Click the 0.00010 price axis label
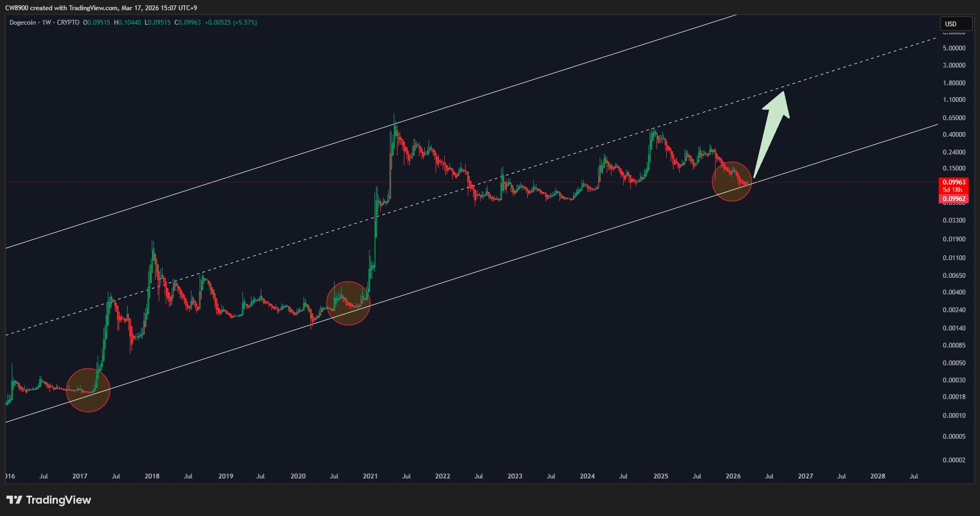 (954, 416)
